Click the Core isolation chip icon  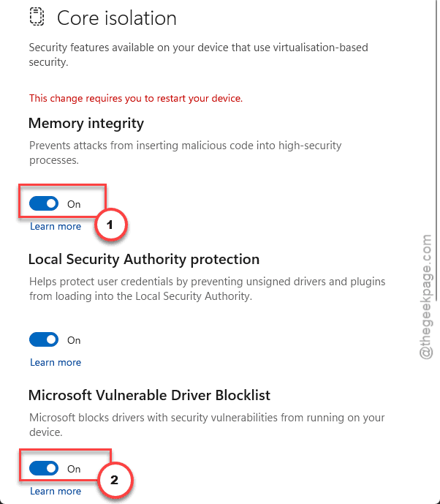click(37, 17)
